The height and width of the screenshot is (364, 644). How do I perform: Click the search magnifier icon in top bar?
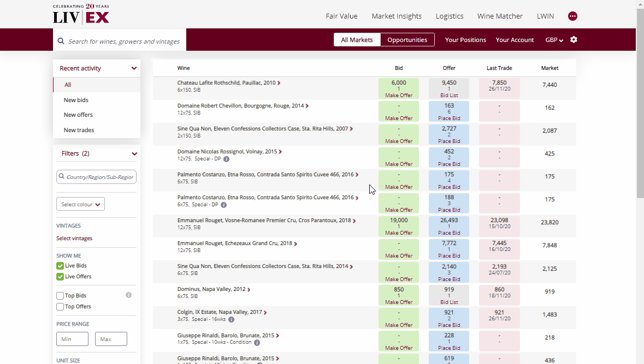(61, 41)
